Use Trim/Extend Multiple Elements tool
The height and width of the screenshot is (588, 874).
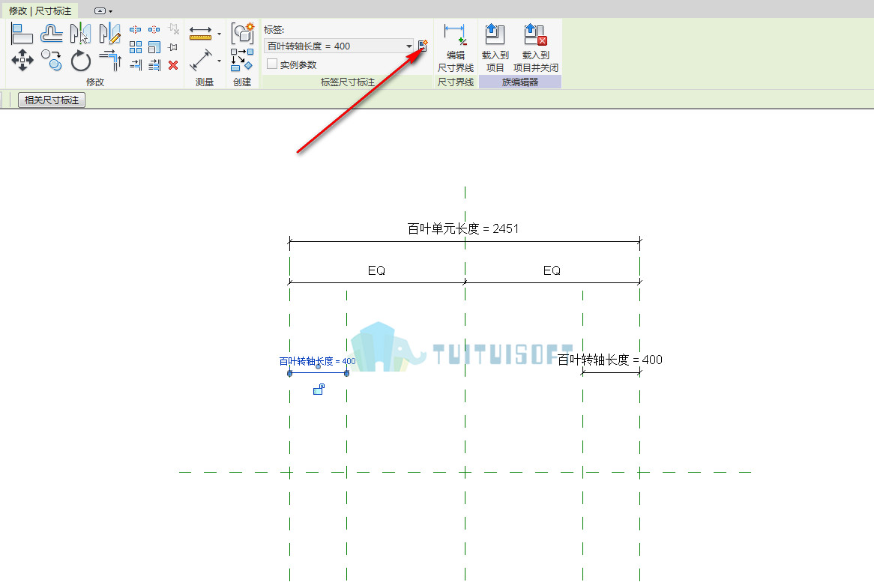point(154,65)
